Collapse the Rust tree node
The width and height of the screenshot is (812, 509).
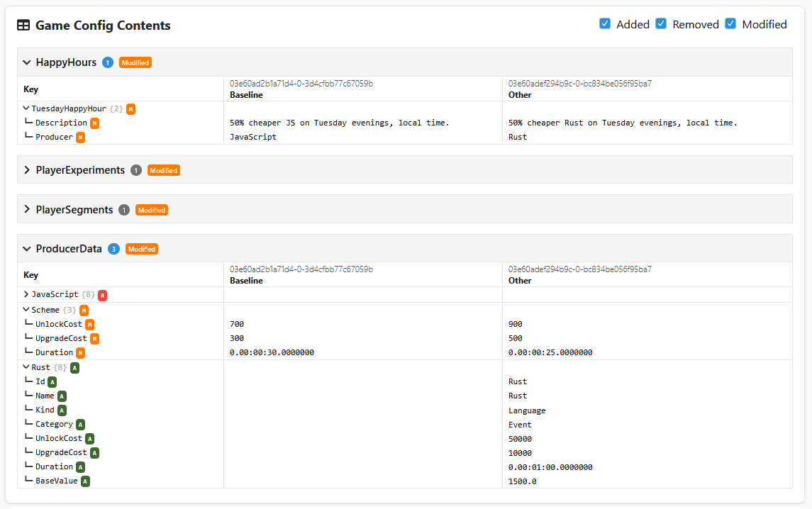click(x=26, y=367)
